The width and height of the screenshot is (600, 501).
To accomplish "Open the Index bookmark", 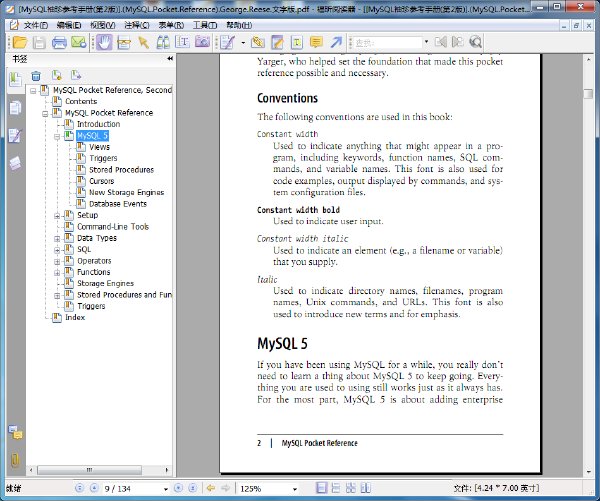I will coord(75,317).
